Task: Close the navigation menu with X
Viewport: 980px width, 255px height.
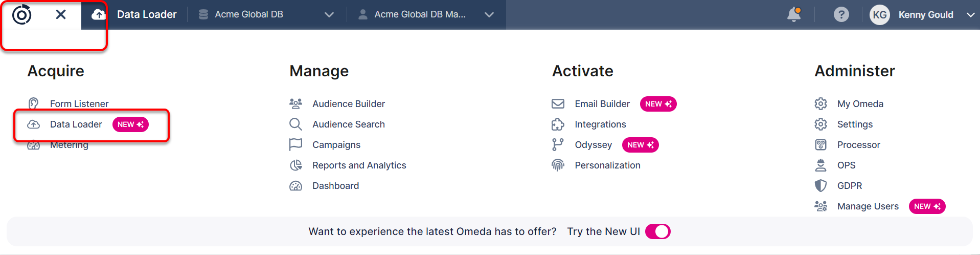Action: click(x=61, y=14)
